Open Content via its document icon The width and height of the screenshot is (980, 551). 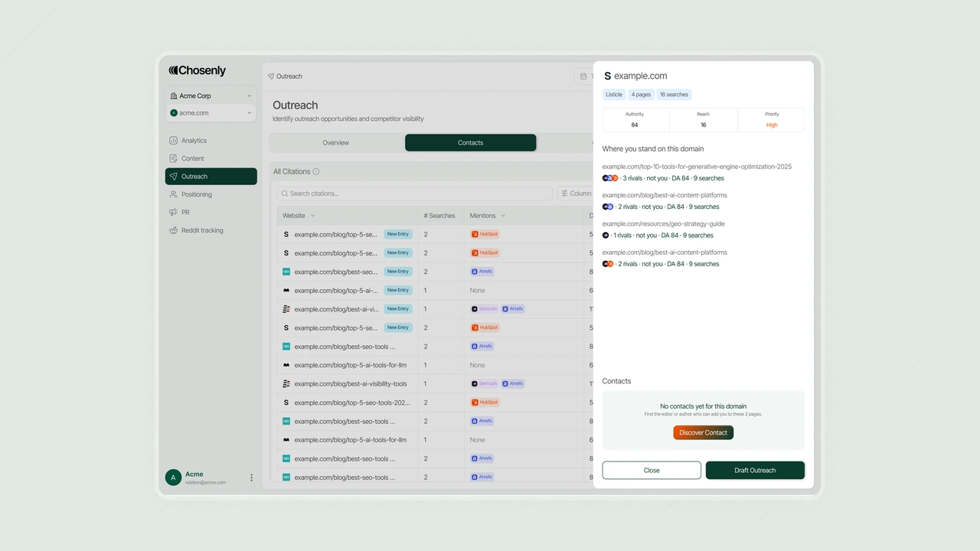174,158
